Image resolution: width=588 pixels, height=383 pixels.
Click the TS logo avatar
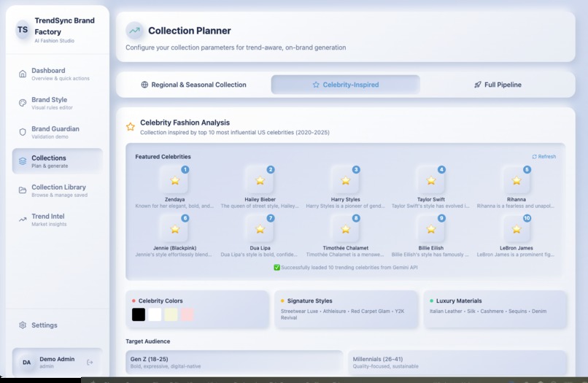(x=23, y=30)
